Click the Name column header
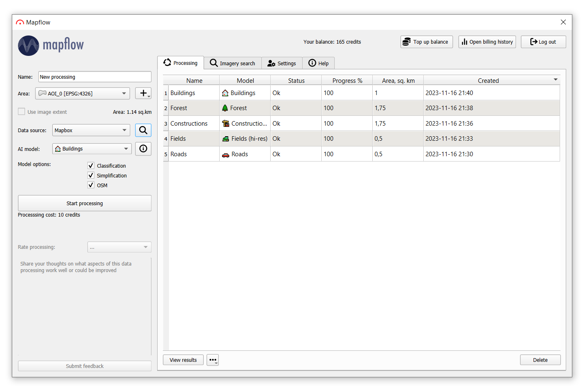This screenshot has width=587, height=392. pyautogui.click(x=194, y=80)
